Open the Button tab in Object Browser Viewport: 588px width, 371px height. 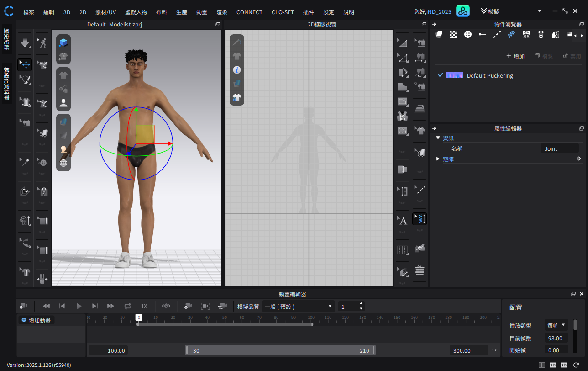click(468, 34)
